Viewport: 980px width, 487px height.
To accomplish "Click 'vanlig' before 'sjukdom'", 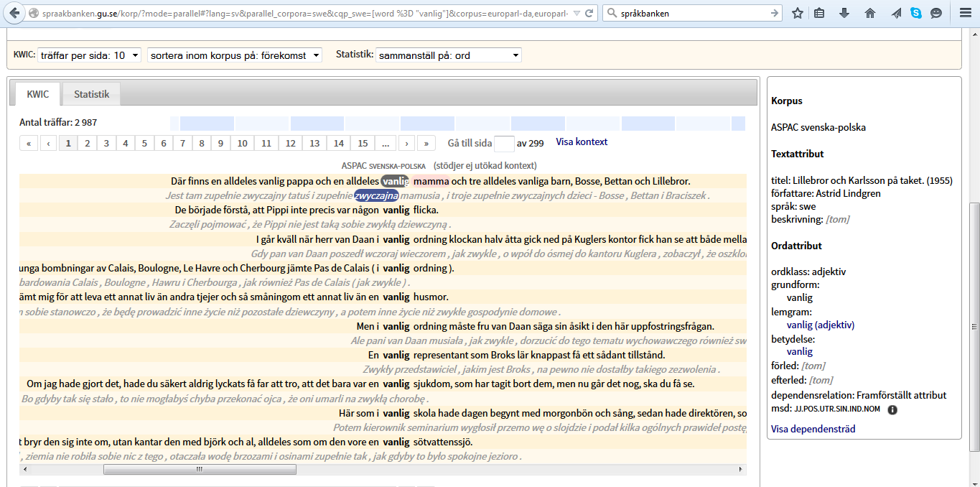I will point(396,384).
